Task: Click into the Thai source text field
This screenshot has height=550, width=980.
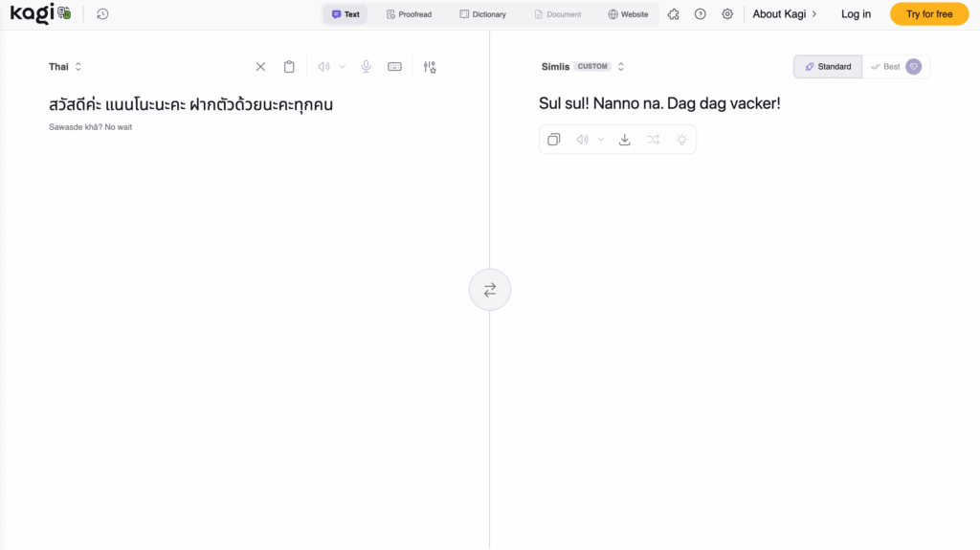Action: coord(190,104)
